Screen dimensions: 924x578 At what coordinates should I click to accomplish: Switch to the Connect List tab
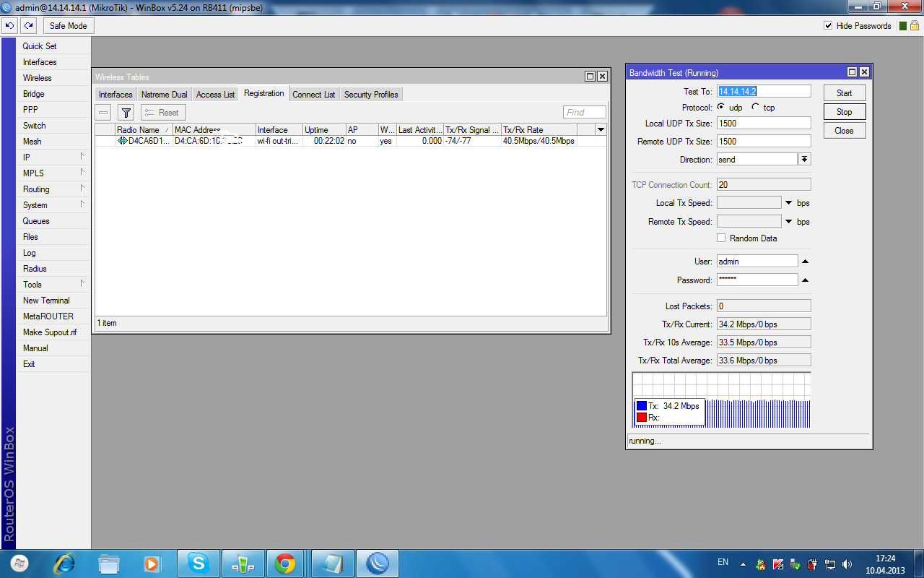[x=314, y=95]
